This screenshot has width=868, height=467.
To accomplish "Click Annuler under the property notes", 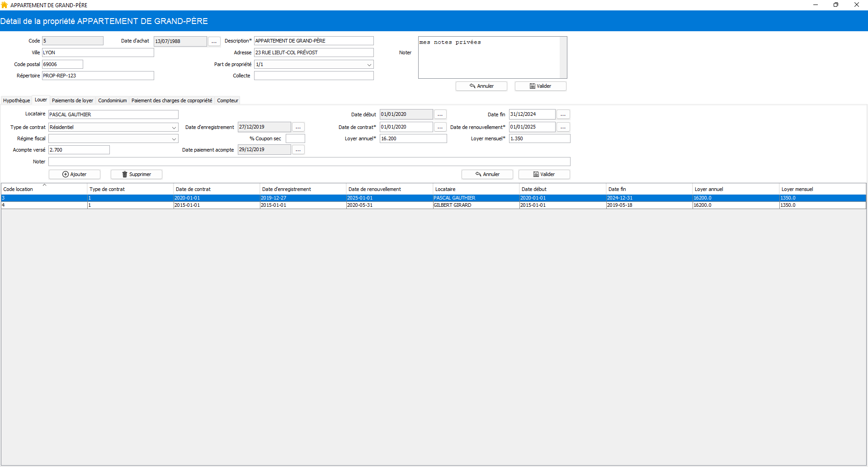I will pyautogui.click(x=481, y=86).
